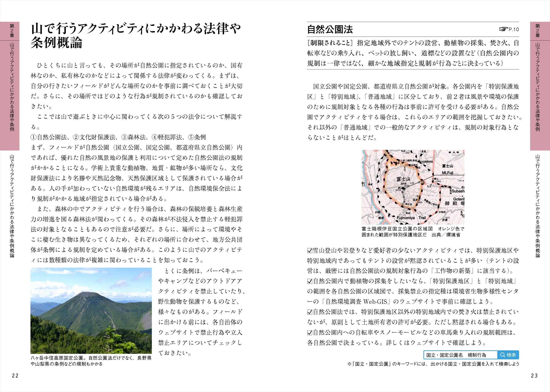The width and height of the screenshot is (550, 392).
Task: Open the Mt. Fuji park zone map
Action: pyautogui.click(x=413, y=187)
